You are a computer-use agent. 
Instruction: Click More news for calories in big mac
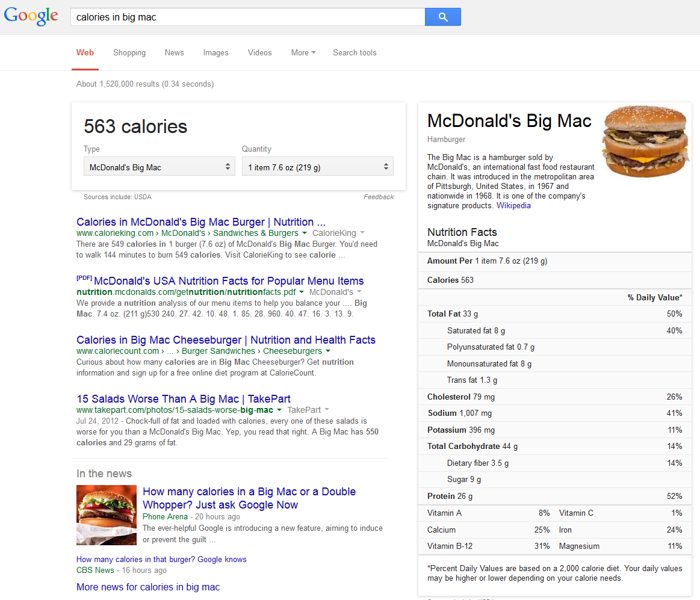(148, 587)
